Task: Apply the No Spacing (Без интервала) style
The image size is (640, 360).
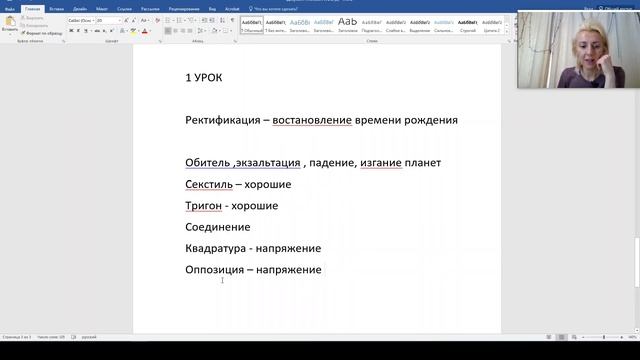Action: 276,26
